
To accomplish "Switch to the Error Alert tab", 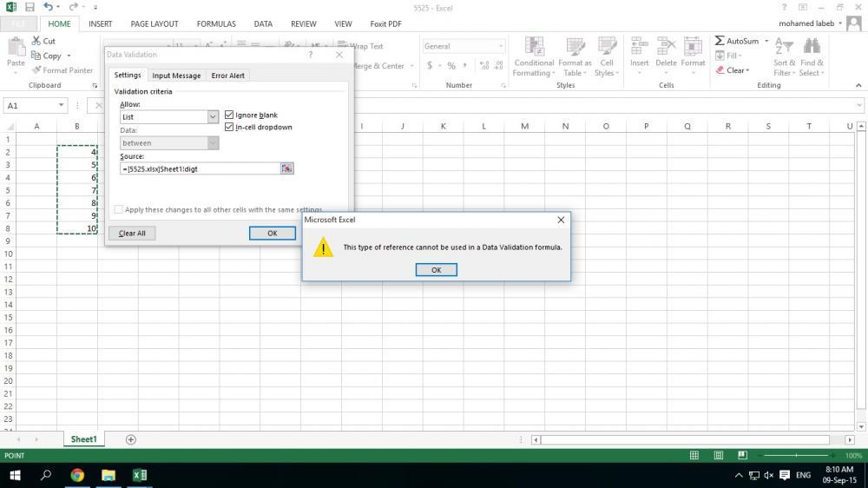I will coord(227,76).
